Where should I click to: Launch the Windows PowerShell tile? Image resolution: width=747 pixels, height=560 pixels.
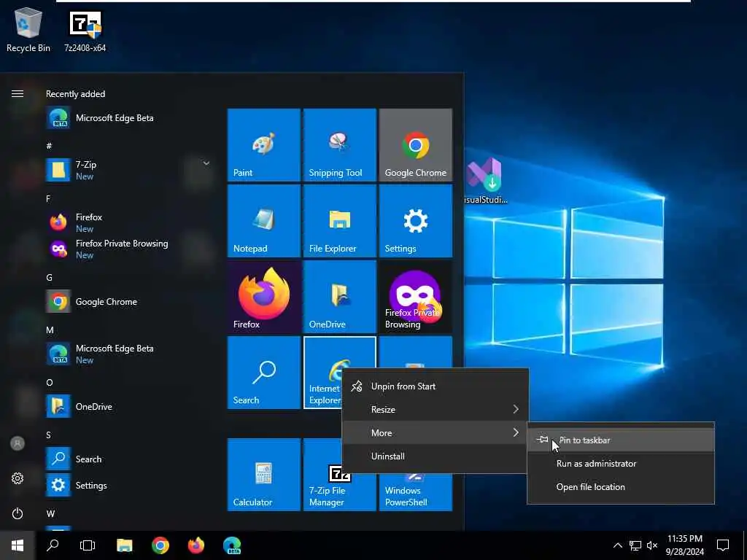415,492
